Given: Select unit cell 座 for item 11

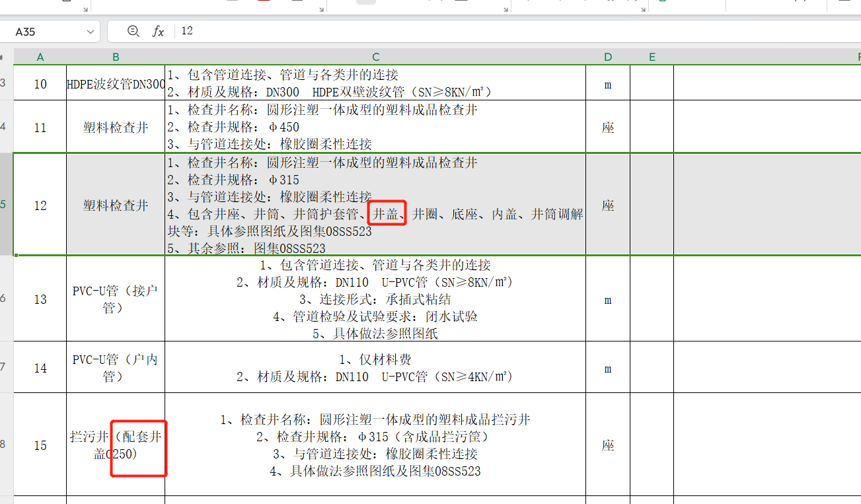Looking at the screenshot, I should [x=608, y=127].
